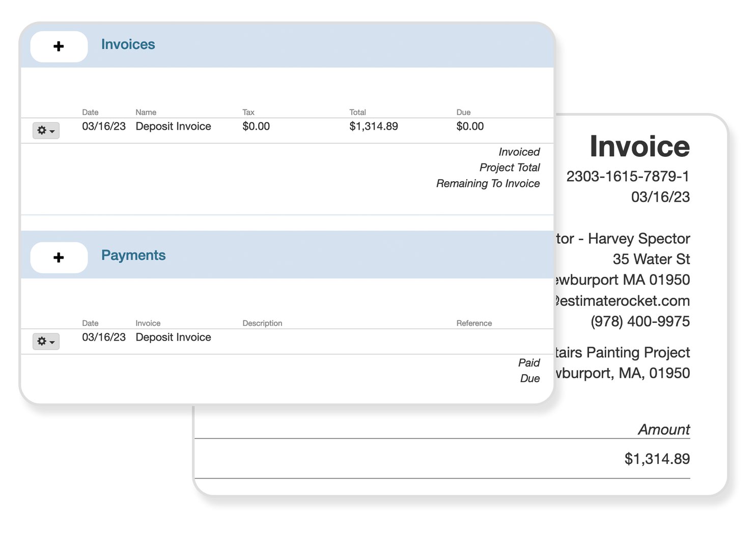Click the add icon in the Payments header
Viewport: 756px width, 534px height.
tap(59, 258)
